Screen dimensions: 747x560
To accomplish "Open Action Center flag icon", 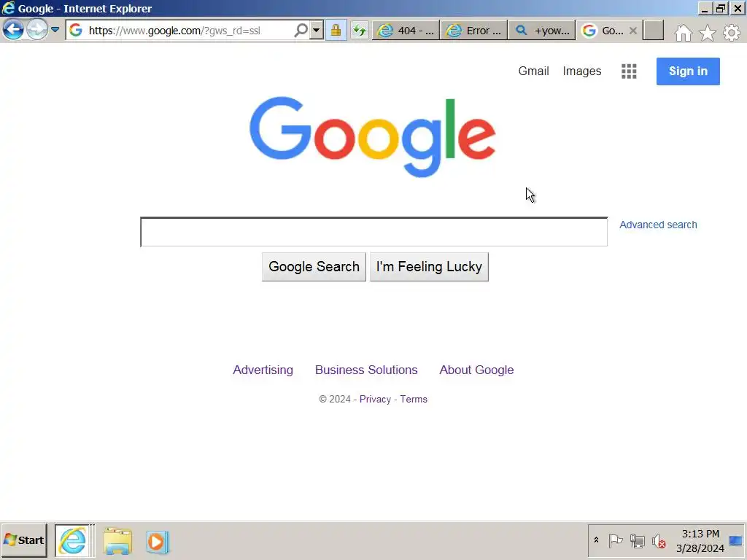I will click(x=616, y=541).
